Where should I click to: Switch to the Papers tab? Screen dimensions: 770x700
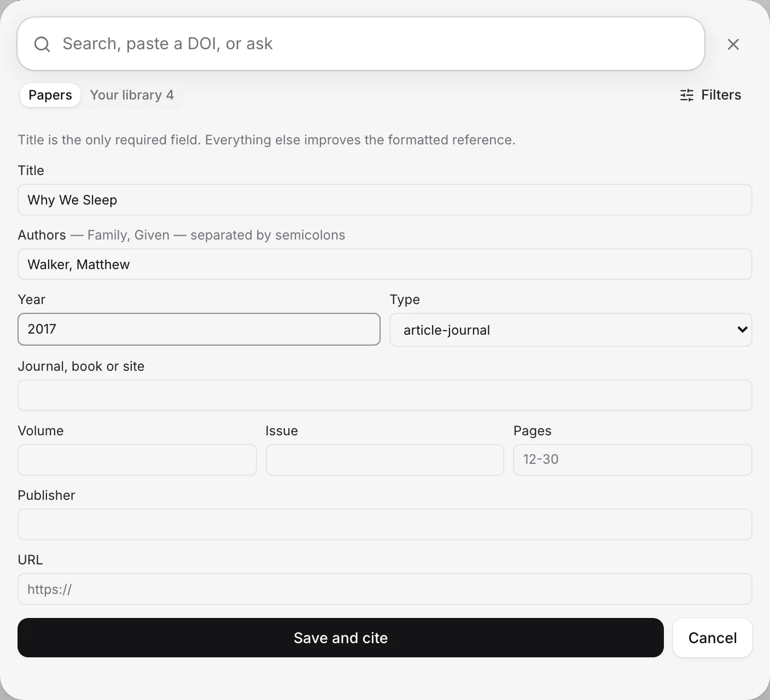[50, 95]
